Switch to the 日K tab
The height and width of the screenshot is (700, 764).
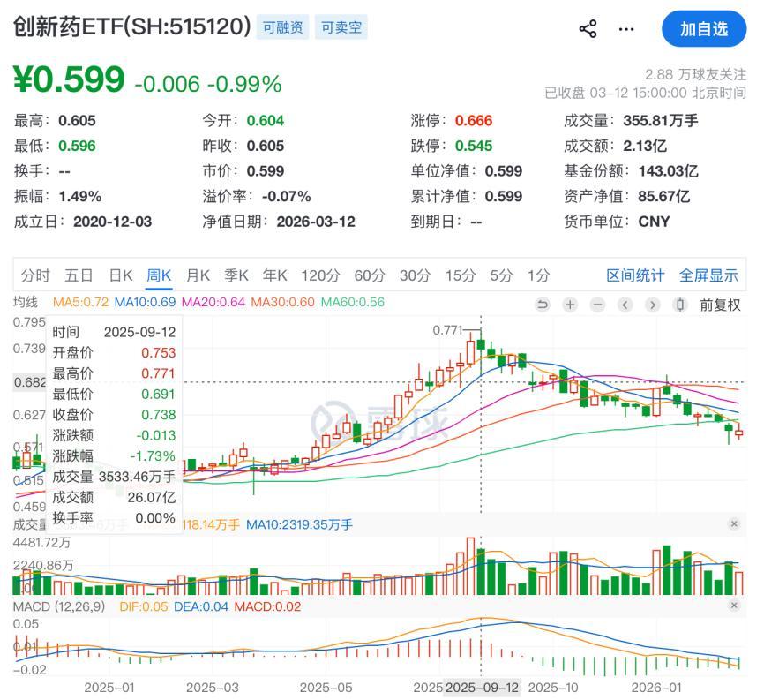pos(121,275)
